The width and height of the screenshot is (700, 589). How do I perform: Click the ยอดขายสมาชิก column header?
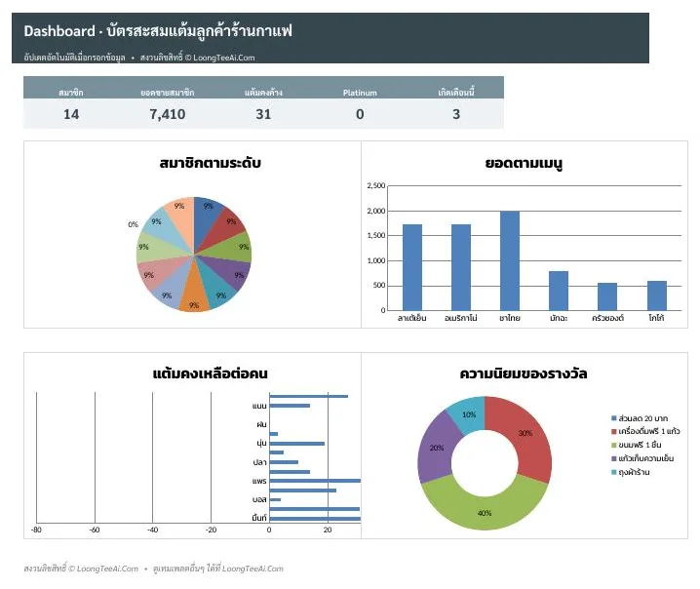pyautogui.click(x=168, y=93)
